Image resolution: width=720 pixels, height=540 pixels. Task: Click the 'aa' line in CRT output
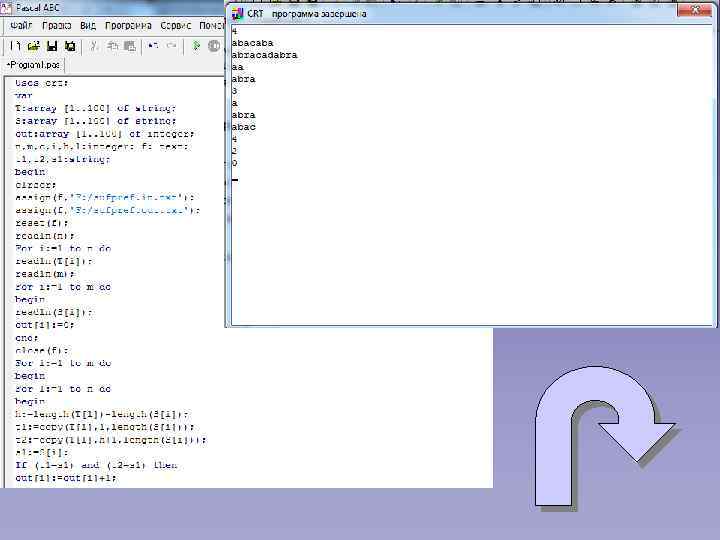click(237, 67)
